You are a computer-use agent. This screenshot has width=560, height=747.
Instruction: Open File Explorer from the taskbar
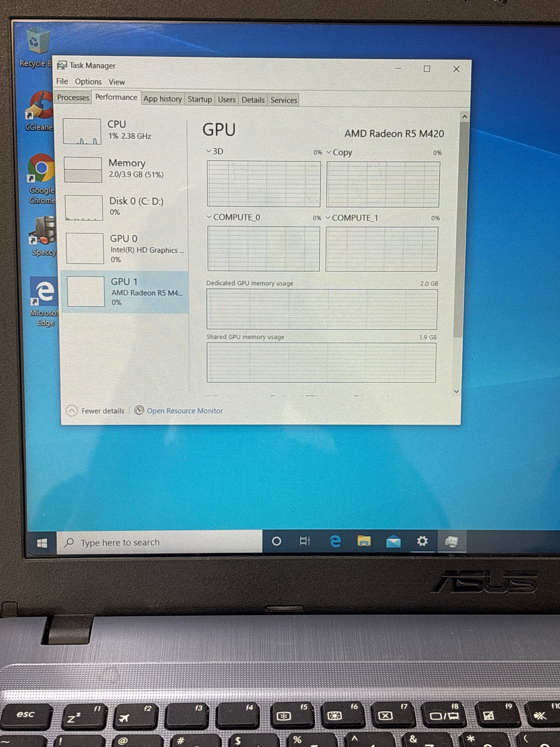click(364, 541)
